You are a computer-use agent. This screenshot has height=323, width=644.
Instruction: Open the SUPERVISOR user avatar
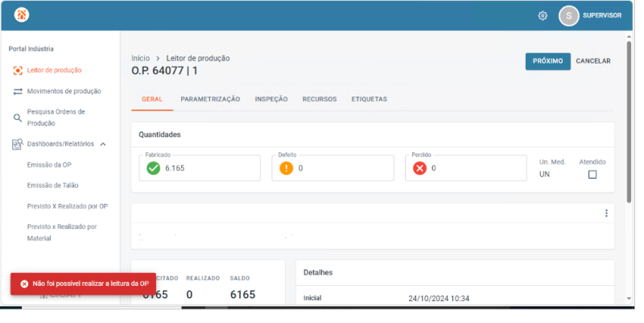click(569, 15)
